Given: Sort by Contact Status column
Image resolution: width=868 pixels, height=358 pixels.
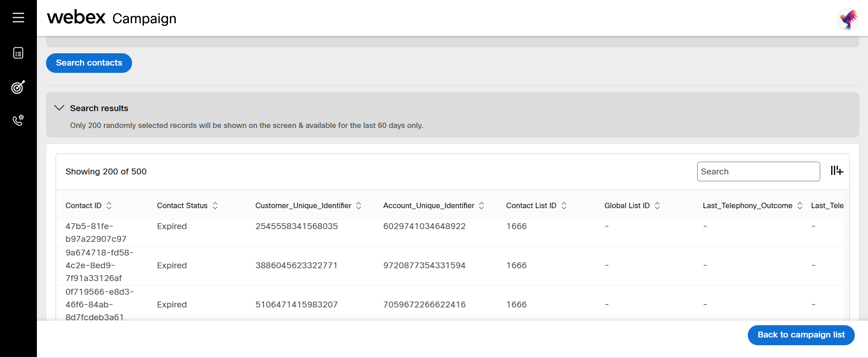Looking at the screenshot, I should (x=215, y=205).
